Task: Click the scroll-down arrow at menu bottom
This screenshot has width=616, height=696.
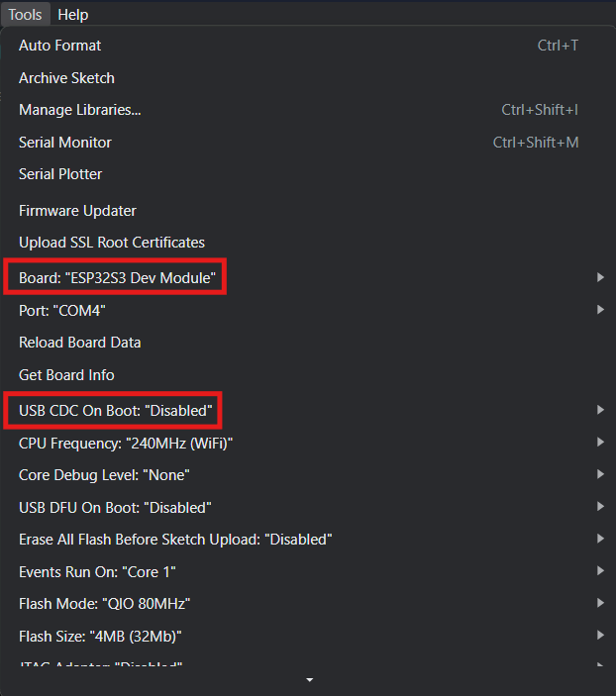Action: (309, 680)
